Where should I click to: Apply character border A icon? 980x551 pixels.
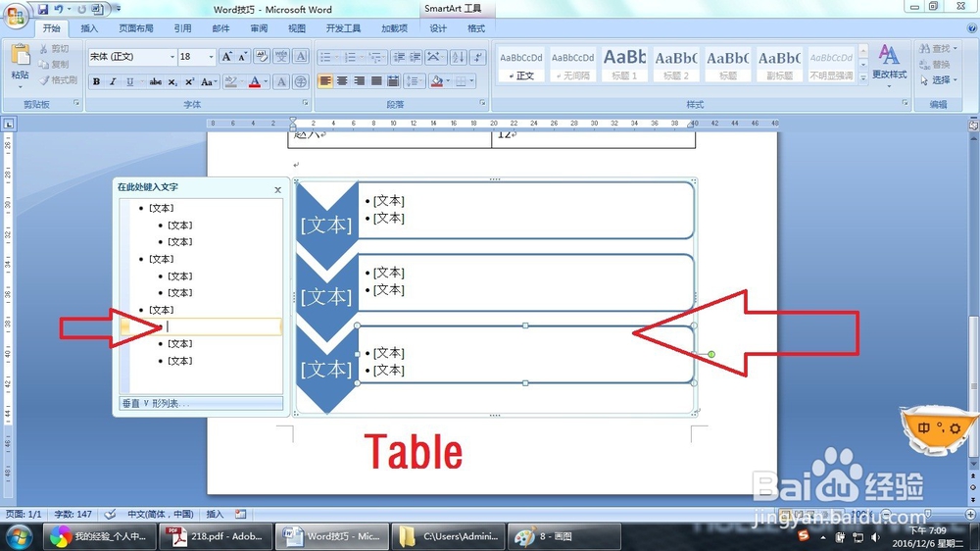[x=301, y=57]
